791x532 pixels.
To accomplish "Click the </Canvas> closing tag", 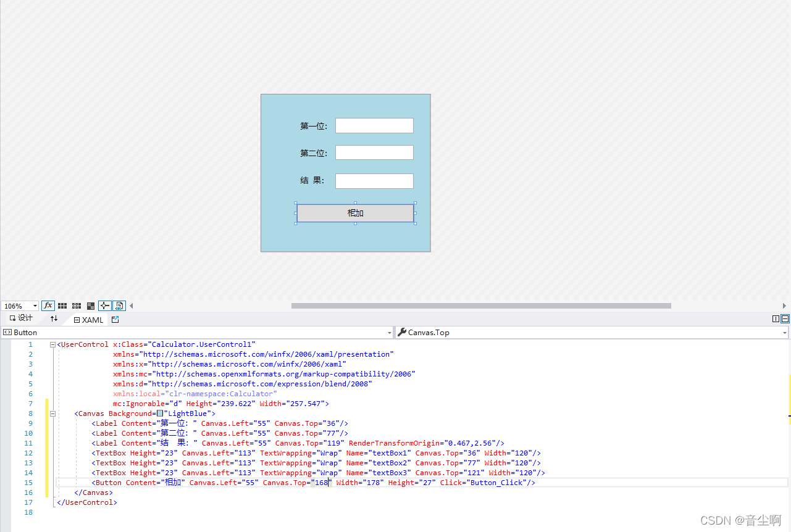I will 93,493.
